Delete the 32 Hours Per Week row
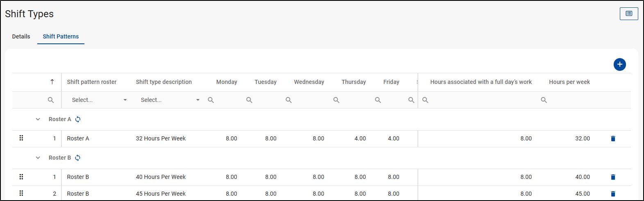644x201 pixels. coord(613,139)
